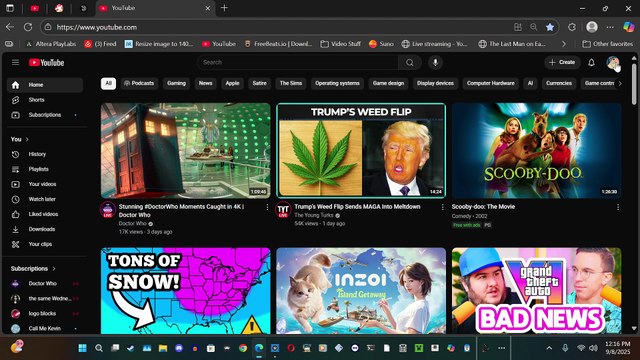
Task: Open a new browser tab
Action: tap(224, 8)
